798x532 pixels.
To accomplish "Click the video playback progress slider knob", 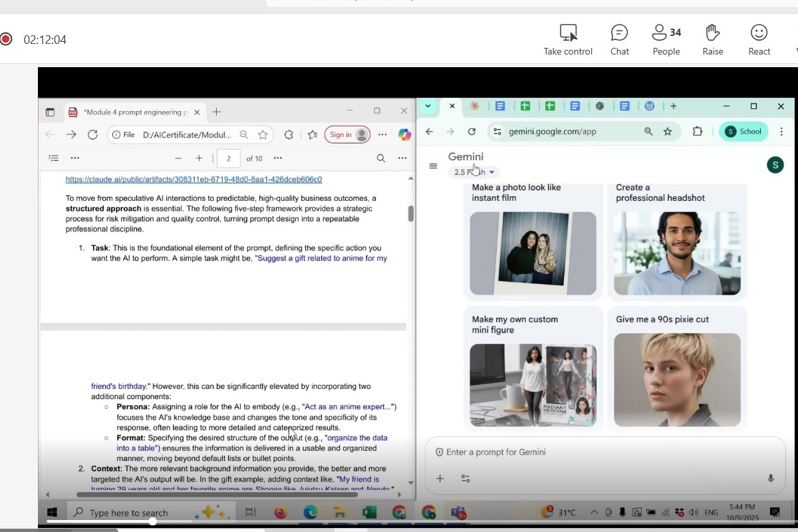I will [x=152, y=521].
